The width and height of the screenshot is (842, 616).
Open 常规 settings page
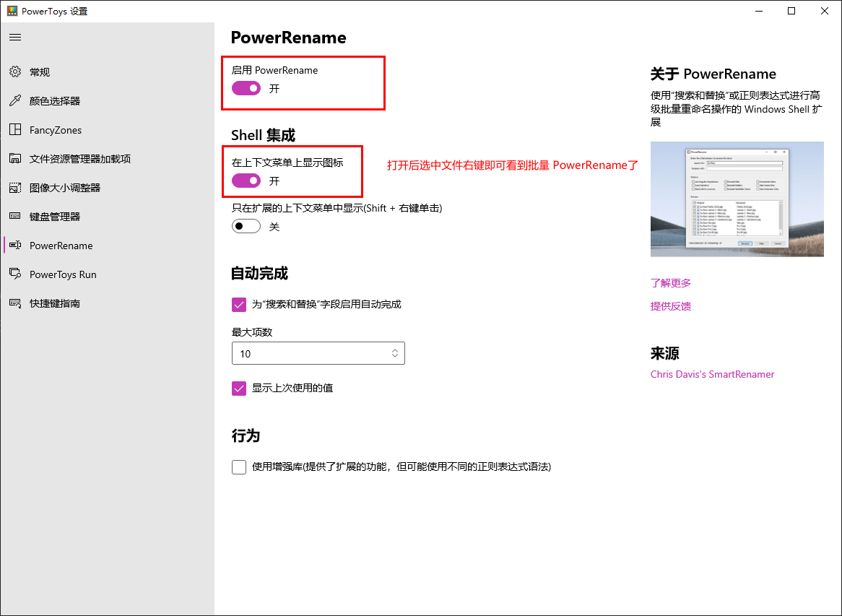click(40, 72)
